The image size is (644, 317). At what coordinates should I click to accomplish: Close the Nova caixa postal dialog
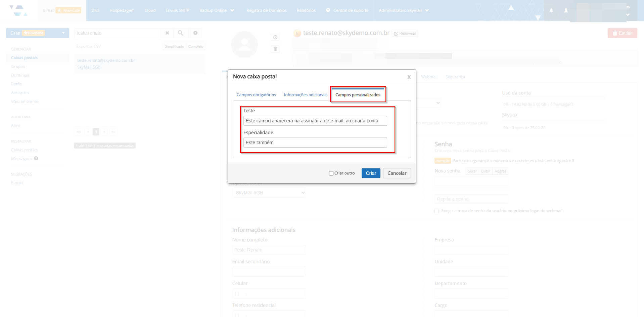[409, 77]
